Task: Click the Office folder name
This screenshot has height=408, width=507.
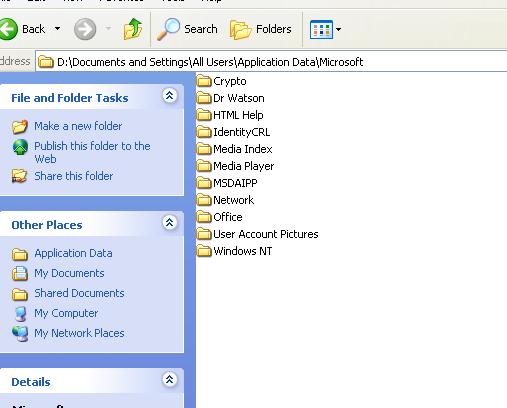Action: point(228,217)
